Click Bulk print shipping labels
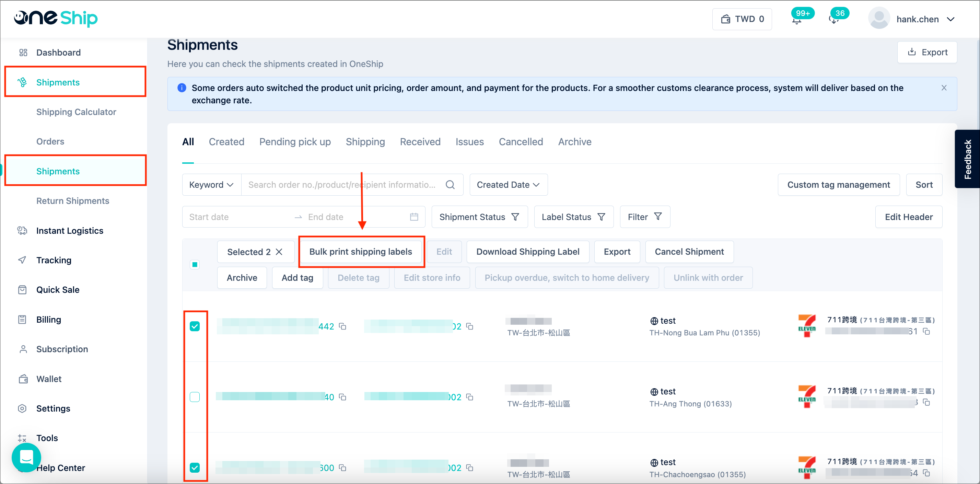 [361, 252]
